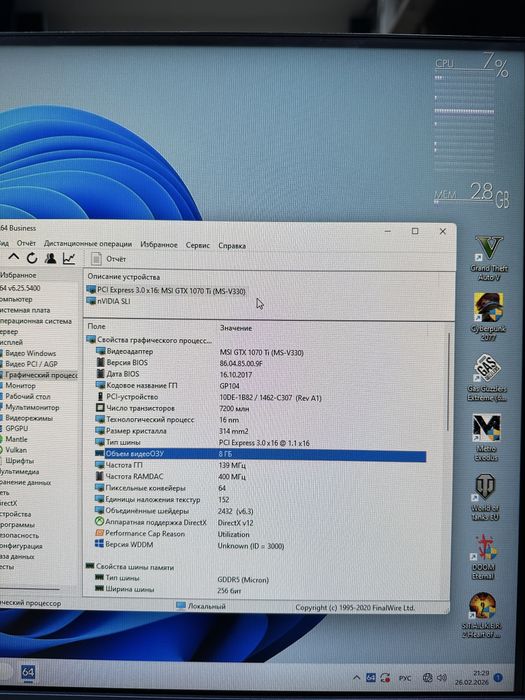Viewport: 525px width, 700px height.
Task: Open the user management toolbar icon
Action: [50, 258]
